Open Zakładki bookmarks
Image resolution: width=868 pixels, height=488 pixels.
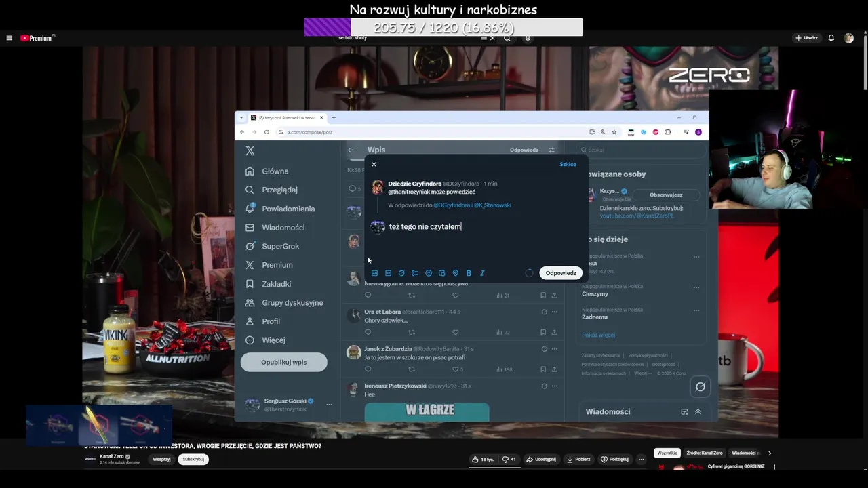tap(268, 284)
